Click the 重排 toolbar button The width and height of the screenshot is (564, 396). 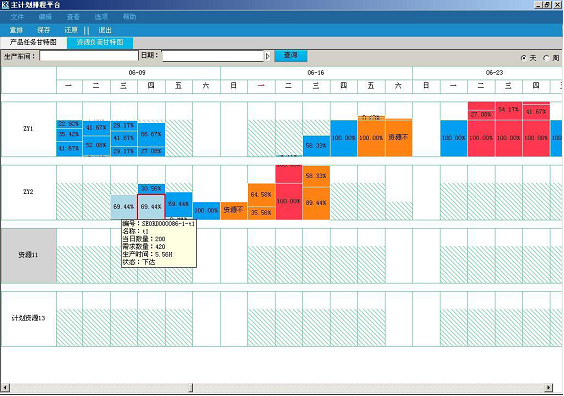pos(16,30)
